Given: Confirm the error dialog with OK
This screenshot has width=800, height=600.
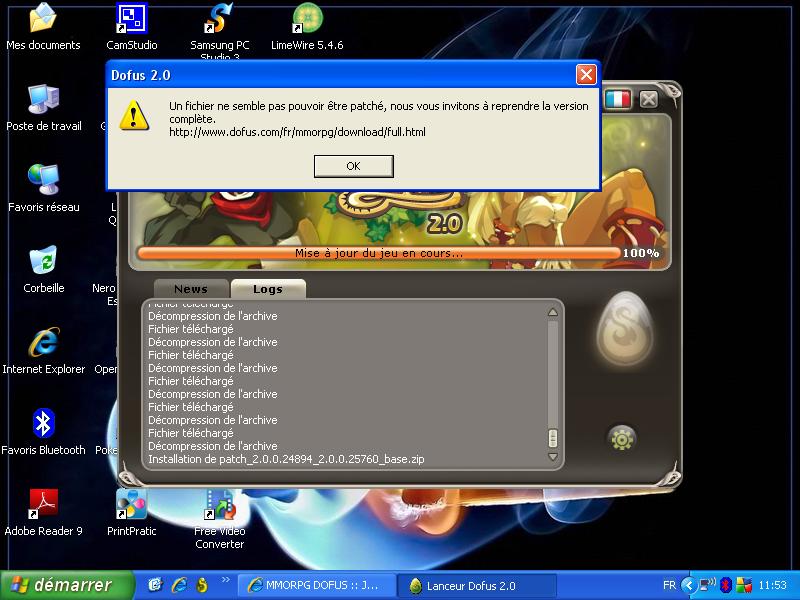Looking at the screenshot, I should pos(354,166).
